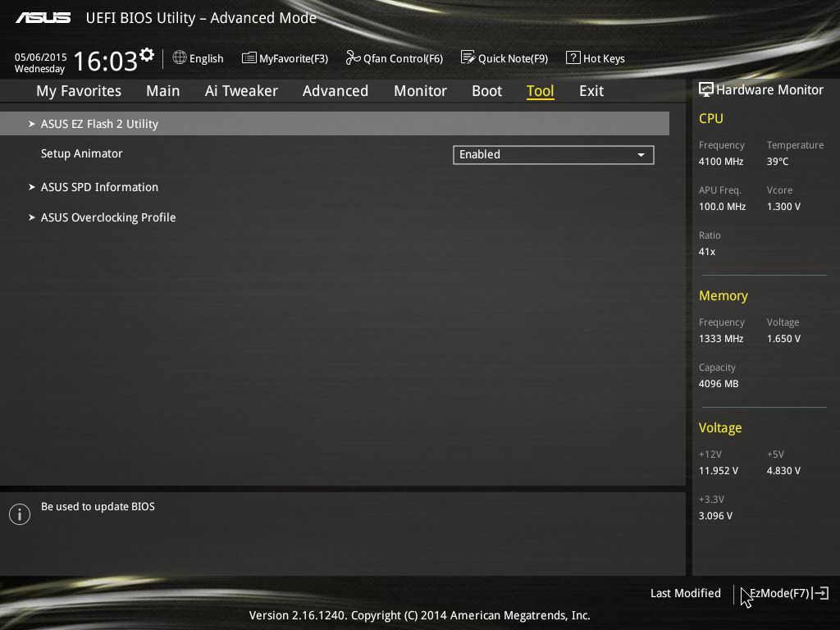Click the Version 2.16.1240 copyright text
The height and width of the screenshot is (630, 840).
(419, 615)
